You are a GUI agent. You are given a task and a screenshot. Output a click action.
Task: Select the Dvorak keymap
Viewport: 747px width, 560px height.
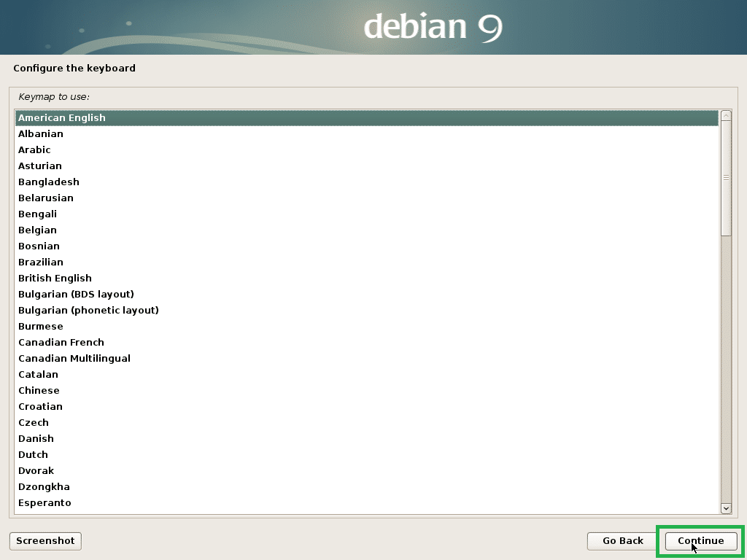(366, 471)
